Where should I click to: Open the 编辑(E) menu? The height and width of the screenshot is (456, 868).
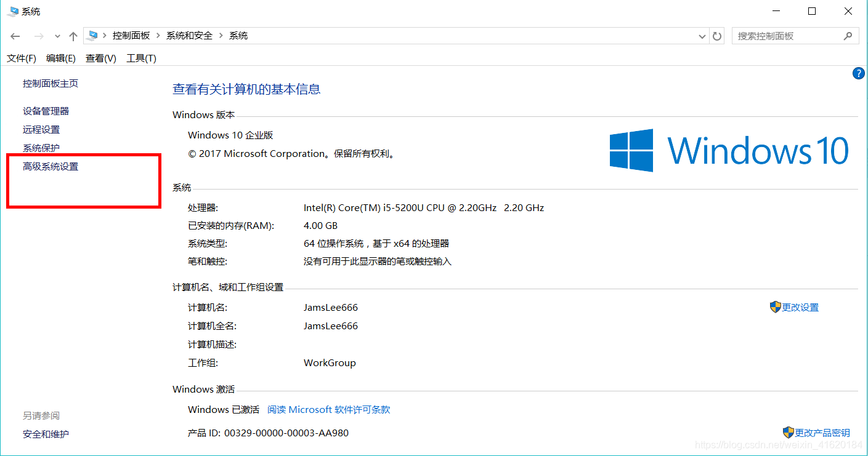pos(61,58)
